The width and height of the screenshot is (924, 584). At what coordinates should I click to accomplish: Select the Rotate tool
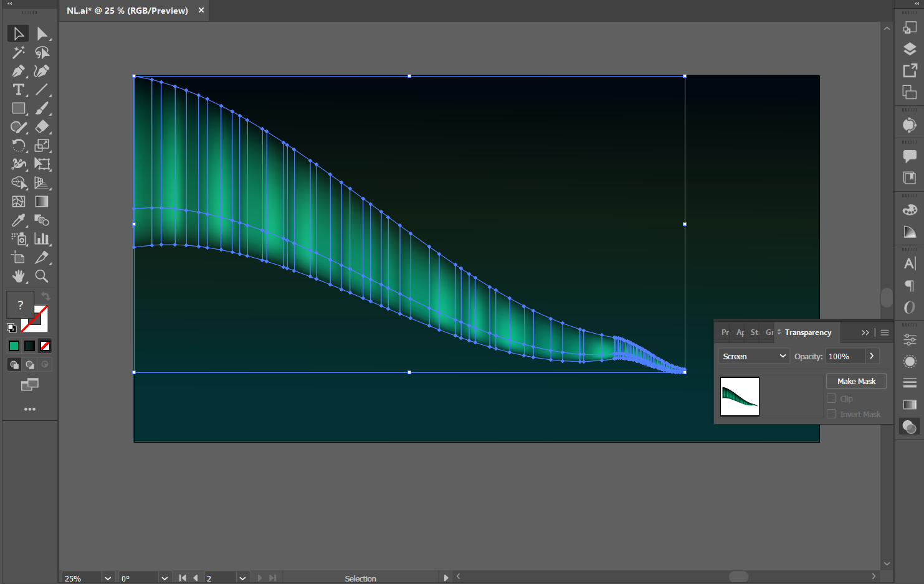click(x=18, y=146)
